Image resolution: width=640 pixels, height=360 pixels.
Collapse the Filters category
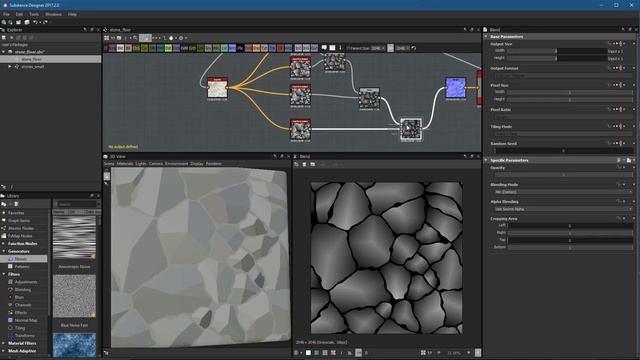[4, 274]
